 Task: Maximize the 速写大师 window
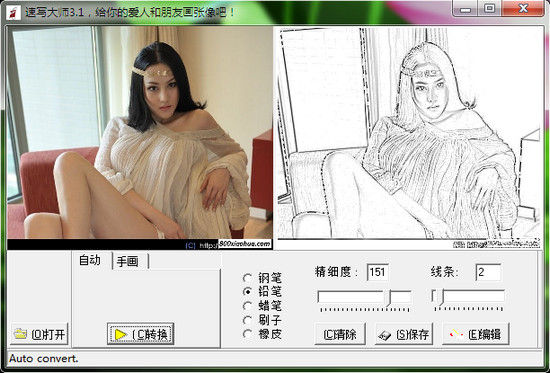(489, 8)
